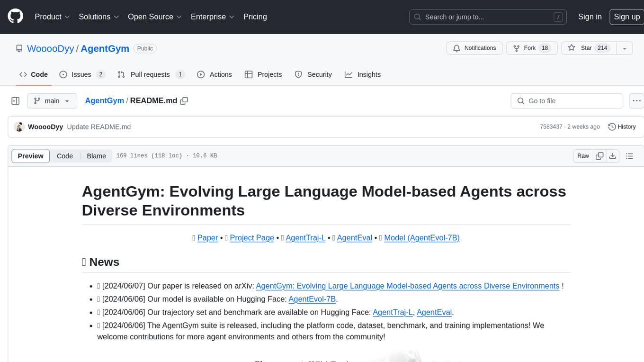Open the AgentGym repository title link

(x=105, y=48)
